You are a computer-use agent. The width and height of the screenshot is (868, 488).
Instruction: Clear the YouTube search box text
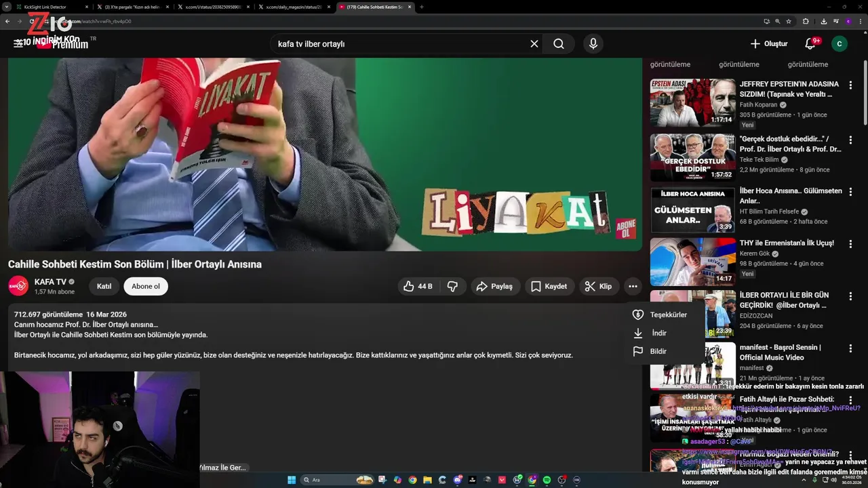point(534,43)
